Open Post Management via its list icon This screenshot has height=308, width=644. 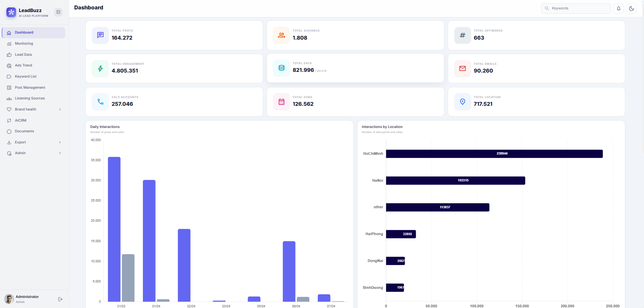[x=9, y=87]
